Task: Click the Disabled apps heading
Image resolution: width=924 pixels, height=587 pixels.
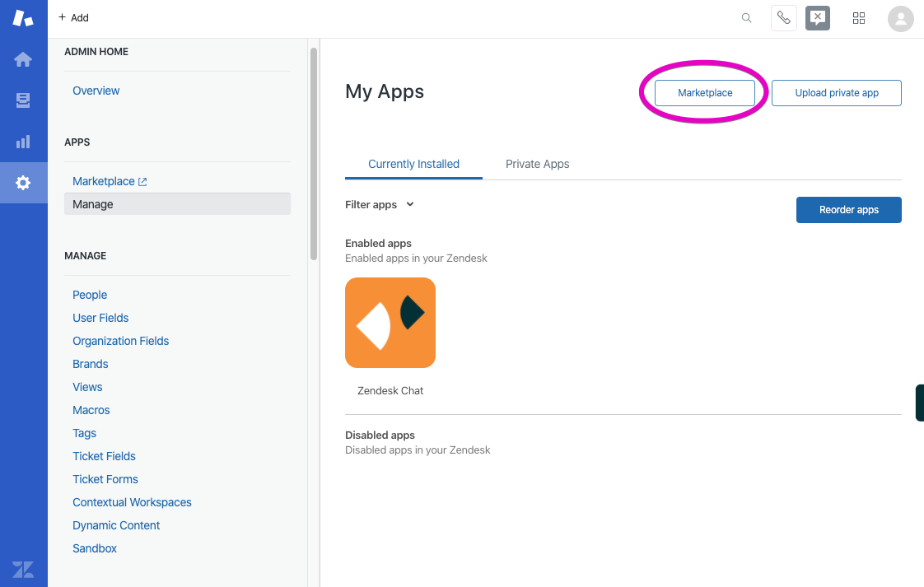Action: [x=380, y=435]
